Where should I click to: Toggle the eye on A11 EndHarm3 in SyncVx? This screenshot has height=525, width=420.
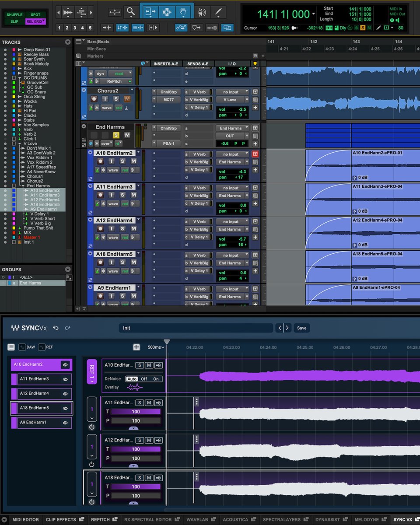click(x=65, y=379)
